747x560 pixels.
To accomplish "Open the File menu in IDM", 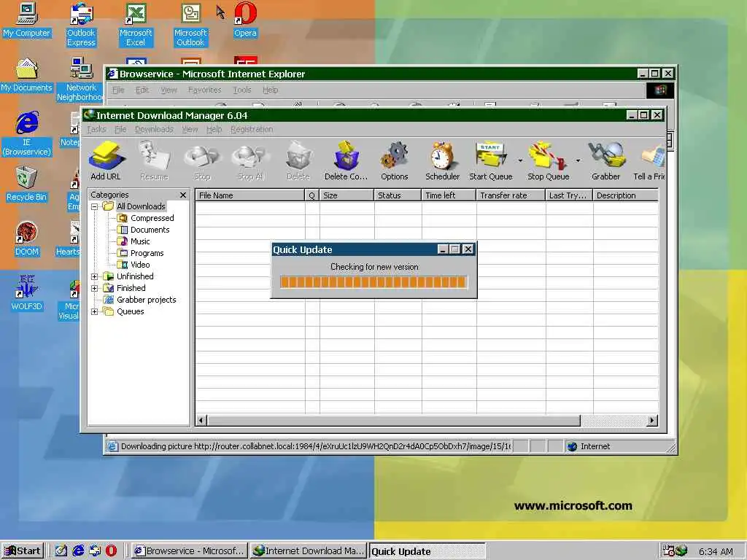I will (120, 129).
